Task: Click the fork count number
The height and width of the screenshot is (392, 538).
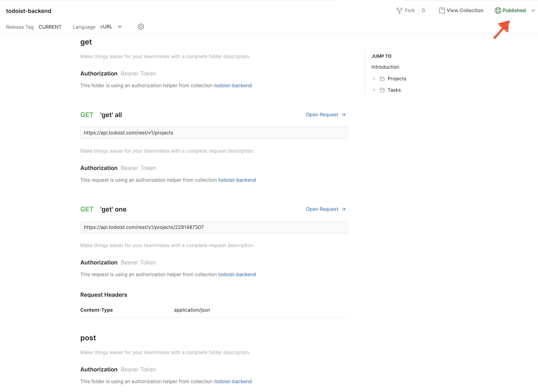Action: coord(423,10)
